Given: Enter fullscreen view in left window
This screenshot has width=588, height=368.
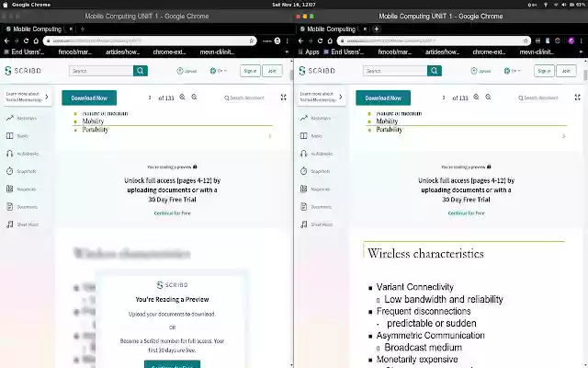Looking at the screenshot, I should pyautogui.click(x=284, y=98).
